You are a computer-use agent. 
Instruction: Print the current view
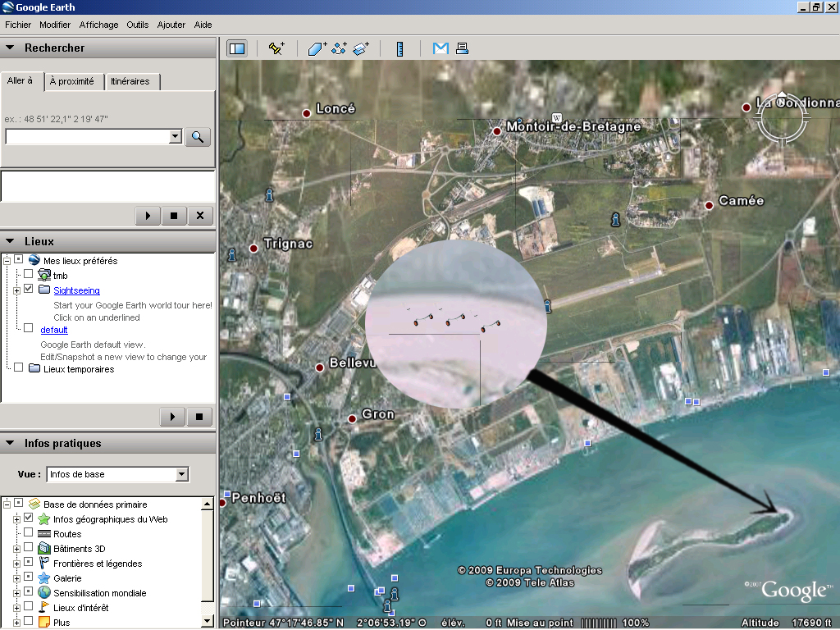462,48
